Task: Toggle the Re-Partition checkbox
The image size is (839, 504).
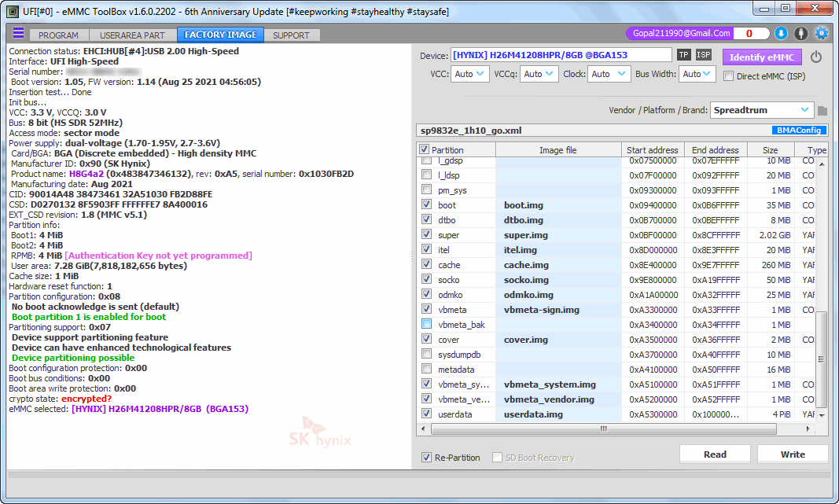Action: [426, 458]
